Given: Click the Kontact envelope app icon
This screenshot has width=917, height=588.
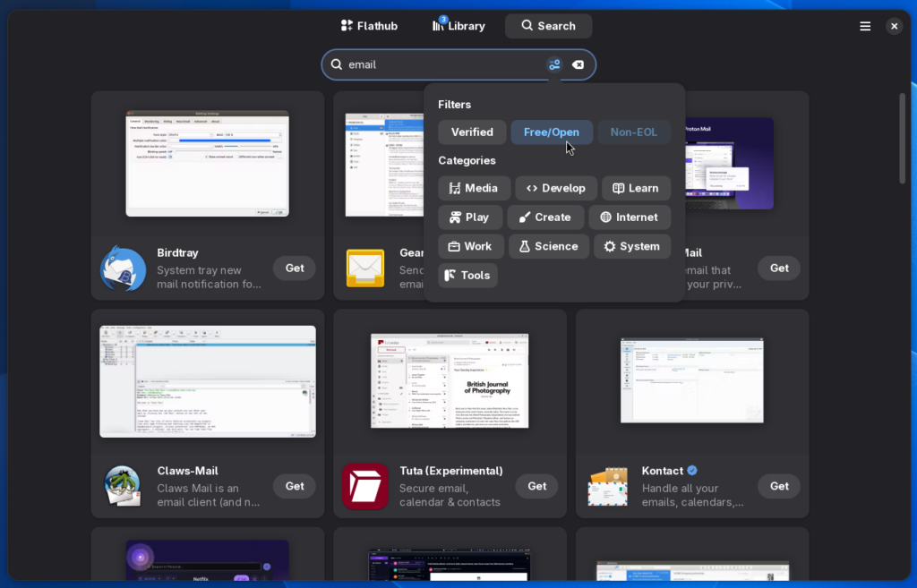Looking at the screenshot, I should tap(608, 486).
